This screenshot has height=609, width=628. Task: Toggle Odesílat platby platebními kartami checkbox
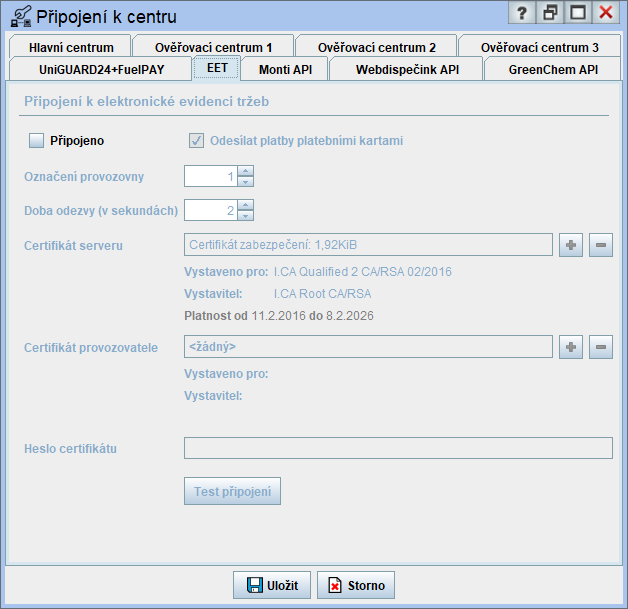[197, 141]
